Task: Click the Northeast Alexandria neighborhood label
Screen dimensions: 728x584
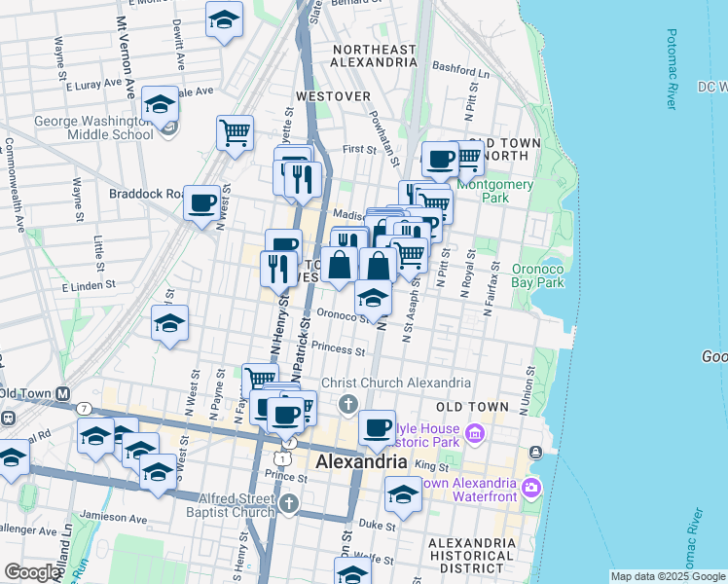Action: (x=374, y=55)
